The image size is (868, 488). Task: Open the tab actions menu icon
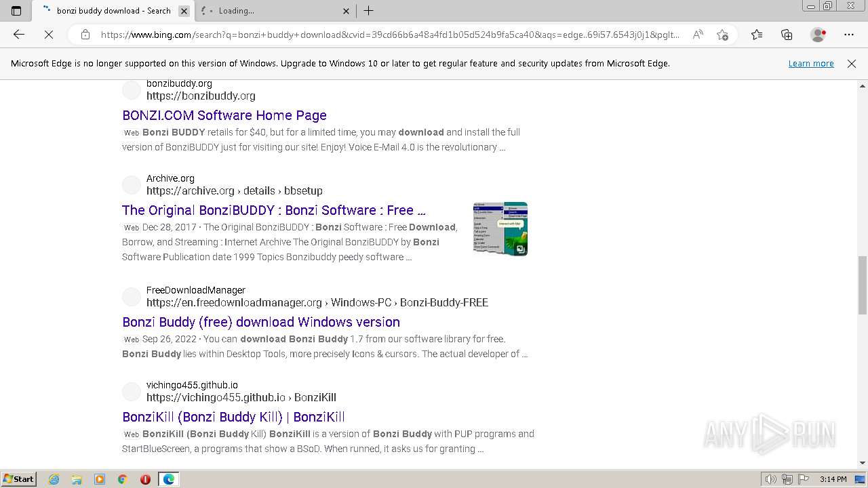tap(16, 11)
